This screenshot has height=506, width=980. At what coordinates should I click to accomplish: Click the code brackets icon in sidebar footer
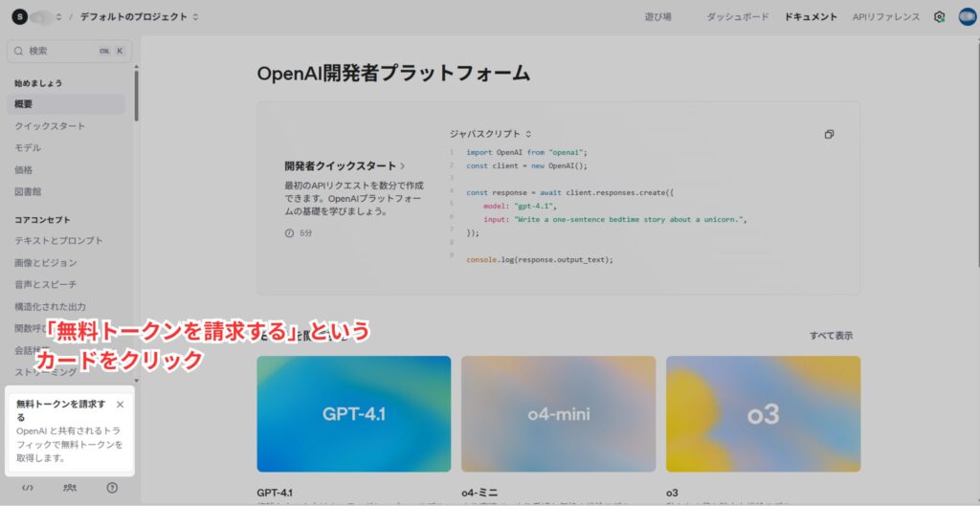28,488
